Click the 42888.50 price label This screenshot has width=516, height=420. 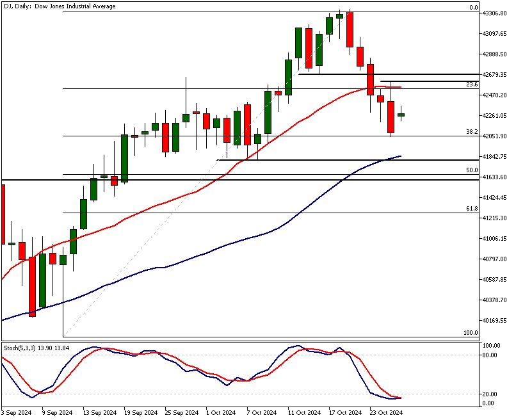click(494, 54)
